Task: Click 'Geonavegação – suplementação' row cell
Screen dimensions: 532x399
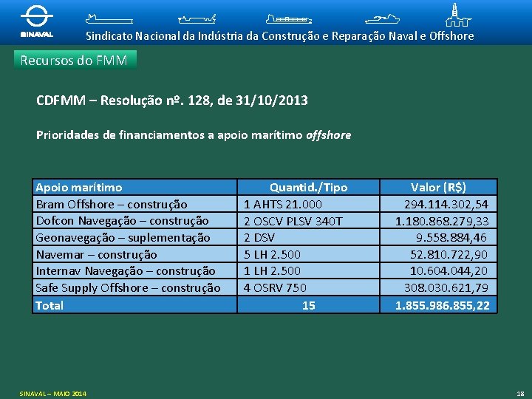Action: click(x=134, y=237)
